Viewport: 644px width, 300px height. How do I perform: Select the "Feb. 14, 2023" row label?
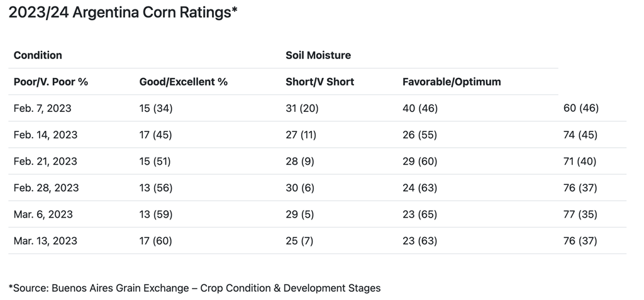(x=45, y=135)
